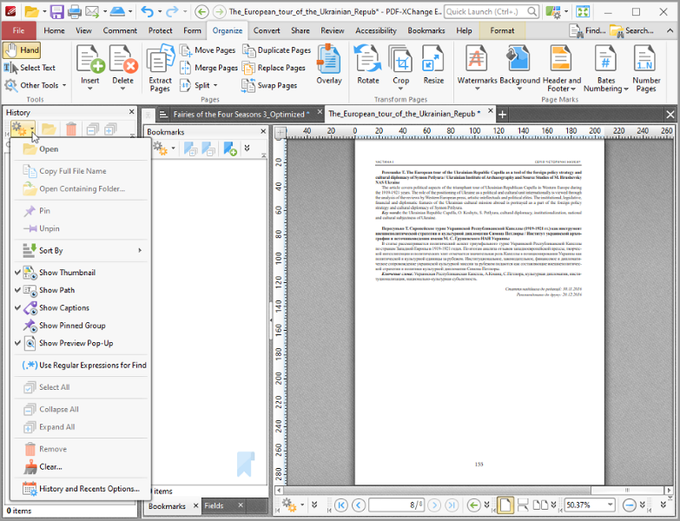
Task: Open the Overlay pages tool
Action: [x=329, y=66]
